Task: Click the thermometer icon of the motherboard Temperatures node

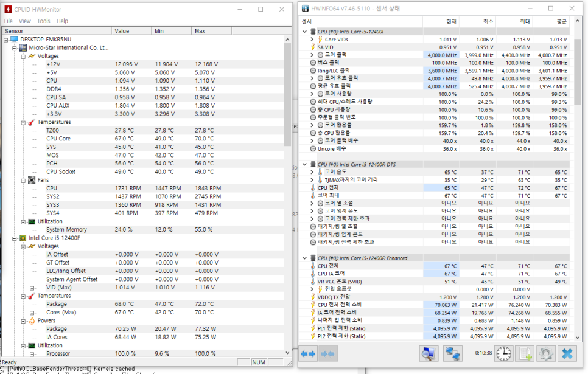Action: click(32, 122)
